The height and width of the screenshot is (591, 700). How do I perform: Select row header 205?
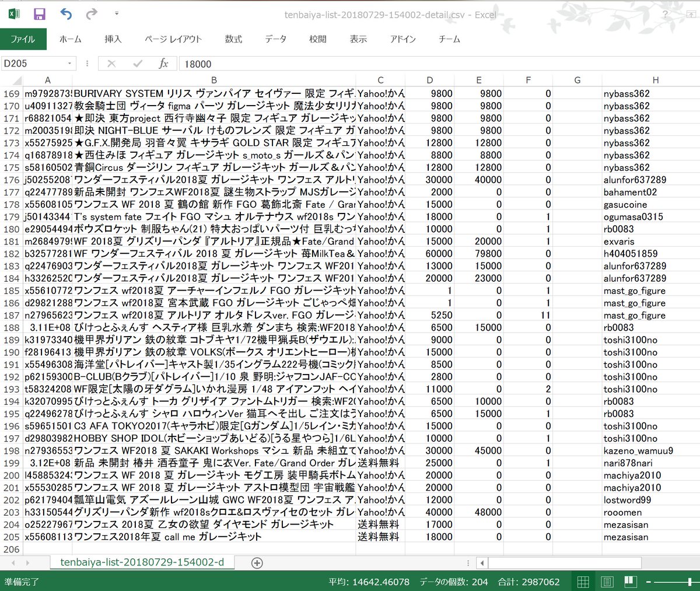click(x=12, y=537)
